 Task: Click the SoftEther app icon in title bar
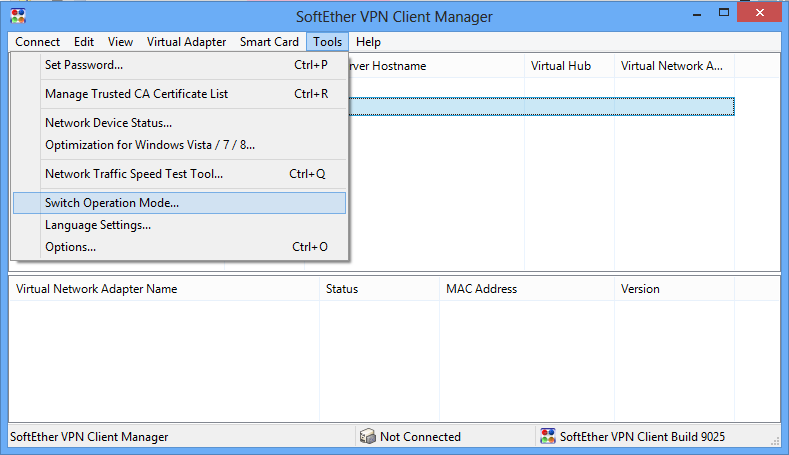point(17,16)
